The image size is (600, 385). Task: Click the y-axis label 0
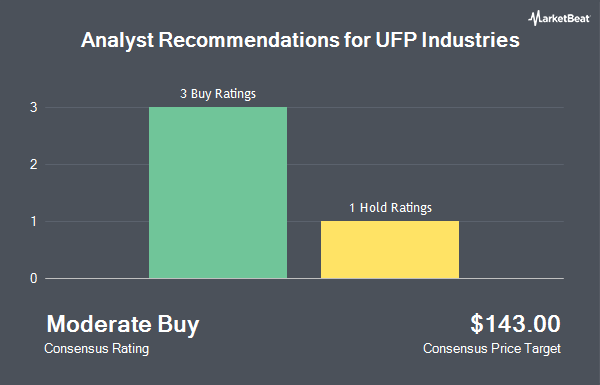(x=34, y=278)
